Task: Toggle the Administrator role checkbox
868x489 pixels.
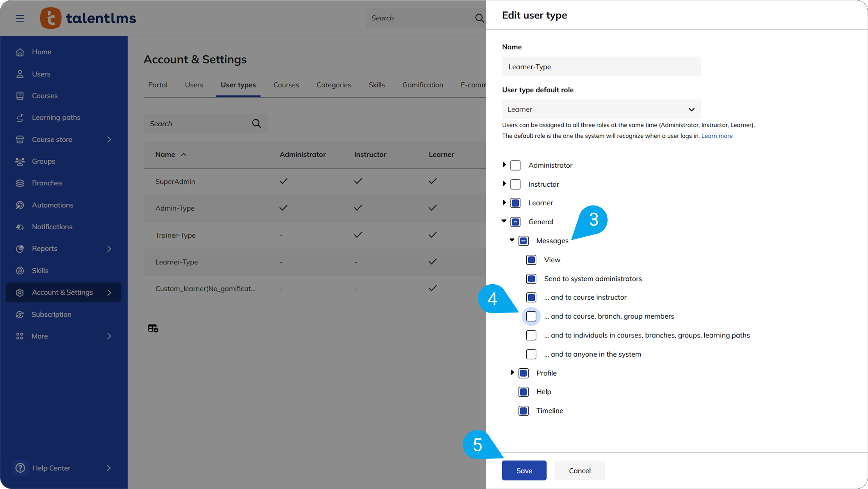Action: tap(515, 166)
